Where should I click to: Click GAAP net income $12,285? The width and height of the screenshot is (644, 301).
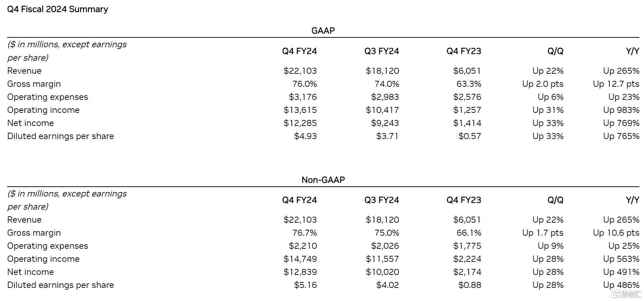tap(300, 123)
